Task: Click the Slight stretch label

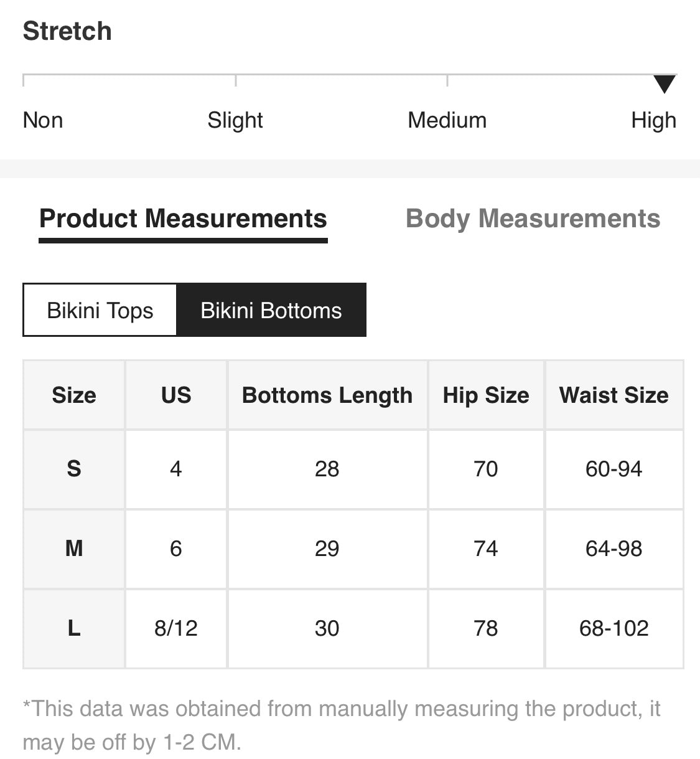Action: (235, 120)
